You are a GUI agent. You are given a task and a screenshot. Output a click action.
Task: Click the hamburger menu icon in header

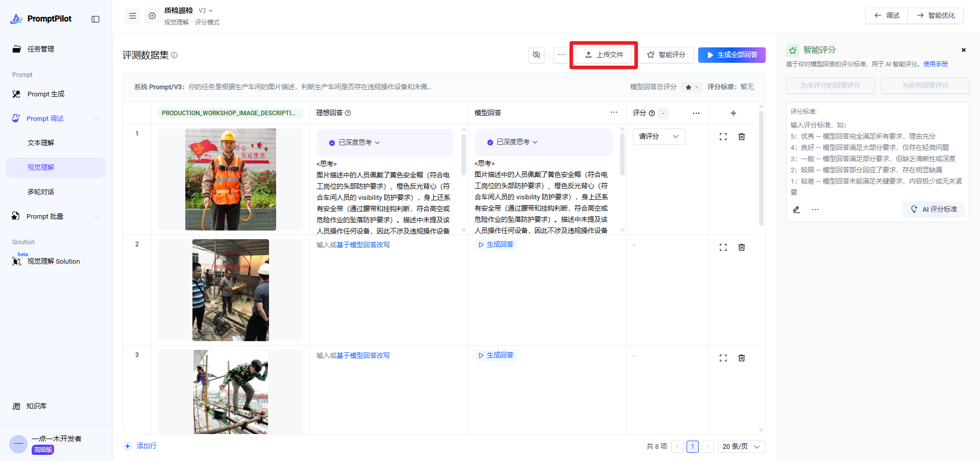133,16
